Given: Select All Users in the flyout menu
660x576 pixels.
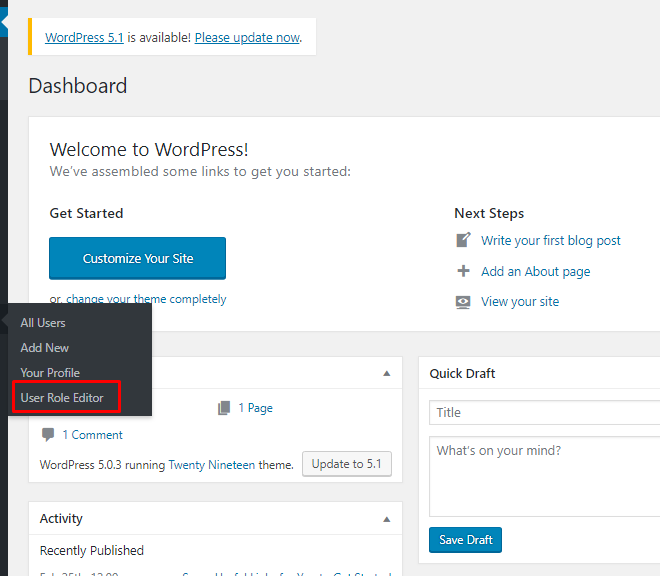Looking at the screenshot, I should (x=43, y=323).
